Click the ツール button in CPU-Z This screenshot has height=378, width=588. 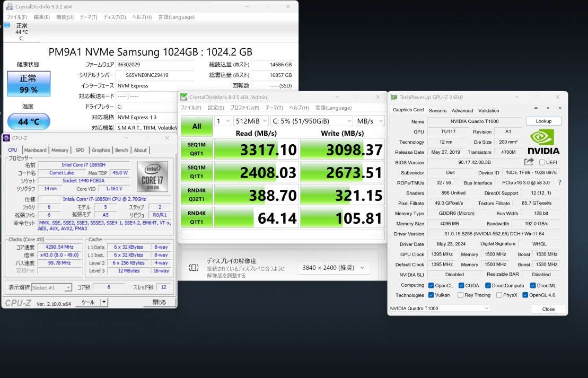(88, 302)
